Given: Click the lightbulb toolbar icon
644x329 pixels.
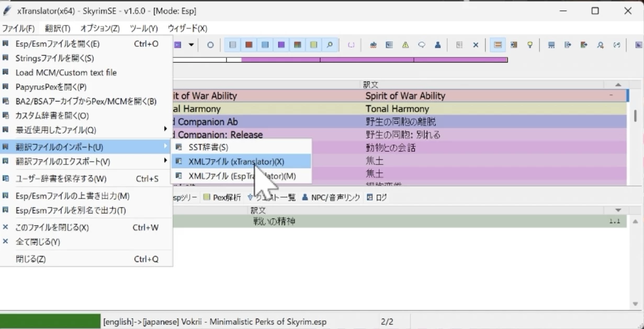Looking at the screenshot, I should [530, 45].
